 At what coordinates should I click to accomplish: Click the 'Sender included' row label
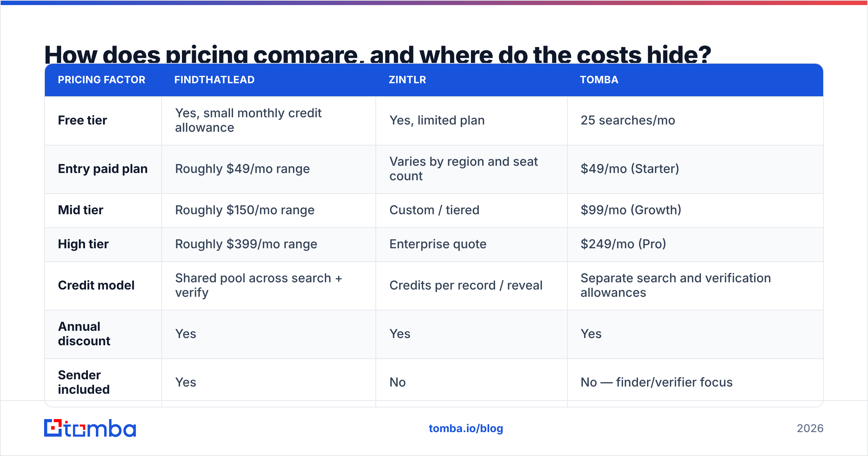click(x=84, y=382)
